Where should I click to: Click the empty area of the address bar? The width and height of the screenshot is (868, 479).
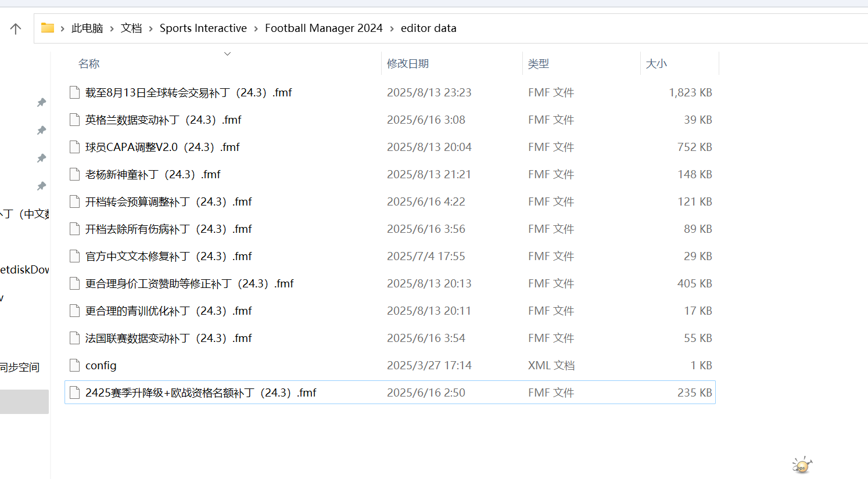[662, 28]
